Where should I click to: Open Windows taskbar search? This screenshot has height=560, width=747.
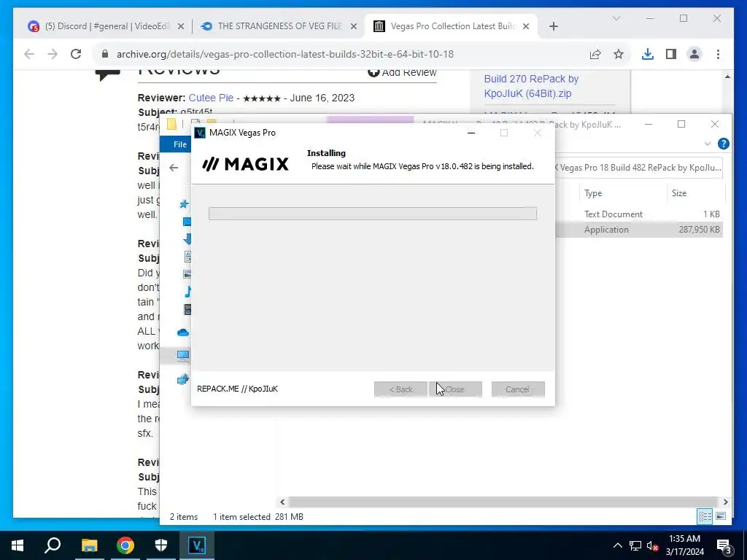point(53,545)
